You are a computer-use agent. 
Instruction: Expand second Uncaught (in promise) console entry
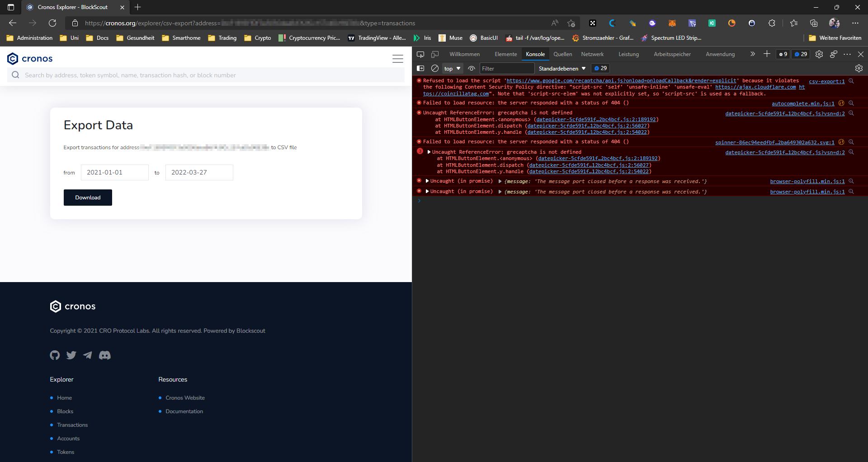pyautogui.click(x=427, y=191)
